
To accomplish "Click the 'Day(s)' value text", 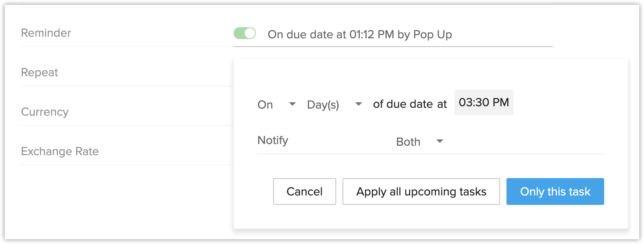I will pyautogui.click(x=323, y=105).
